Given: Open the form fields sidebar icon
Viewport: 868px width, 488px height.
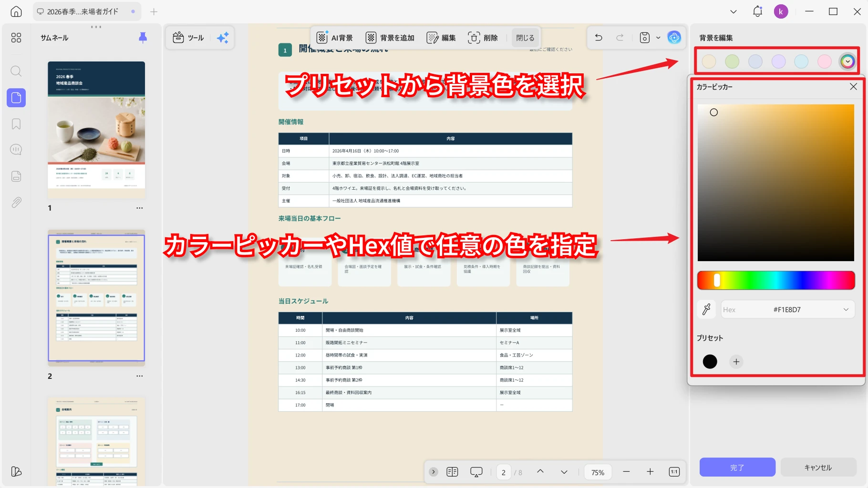Looking at the screenshot, I should coord(16,176).
